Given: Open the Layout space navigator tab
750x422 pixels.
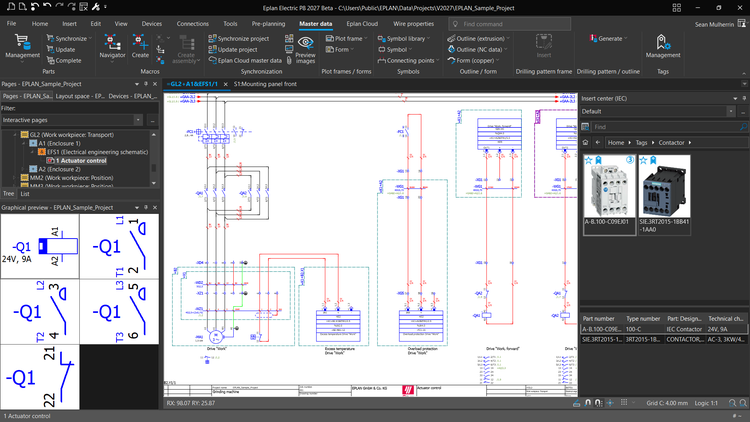Looking at the screenshot, I should click(x=79, y=96).
